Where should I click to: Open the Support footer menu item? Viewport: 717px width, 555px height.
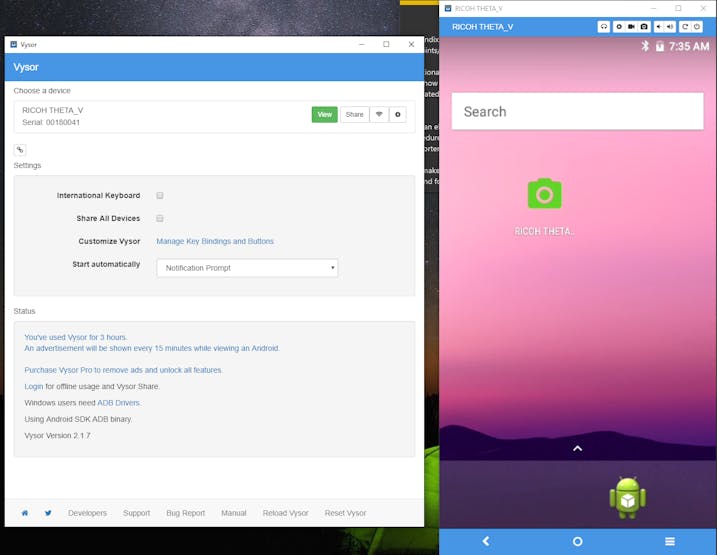point(136,513)
